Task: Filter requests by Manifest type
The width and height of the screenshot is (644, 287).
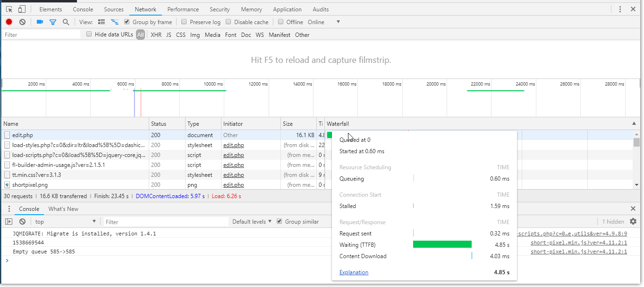Action: (280, 35)
